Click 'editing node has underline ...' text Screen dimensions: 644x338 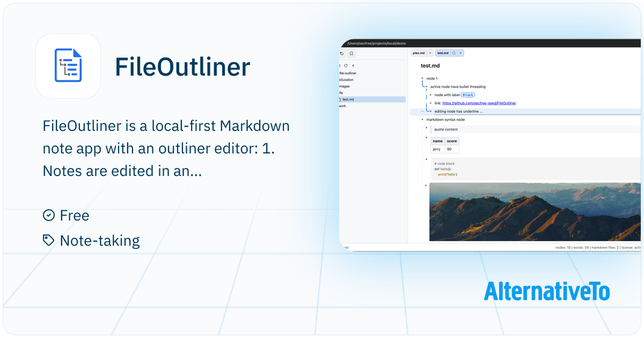458,112
